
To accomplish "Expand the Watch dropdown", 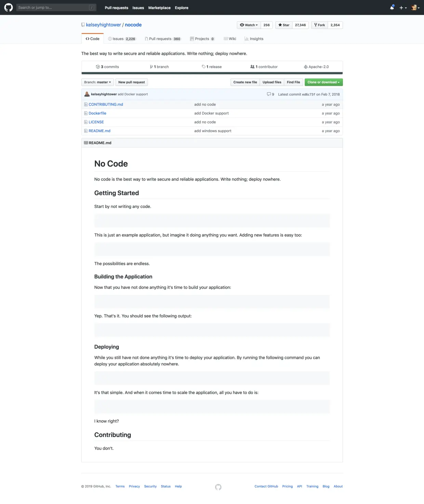I will pos(249,25).
